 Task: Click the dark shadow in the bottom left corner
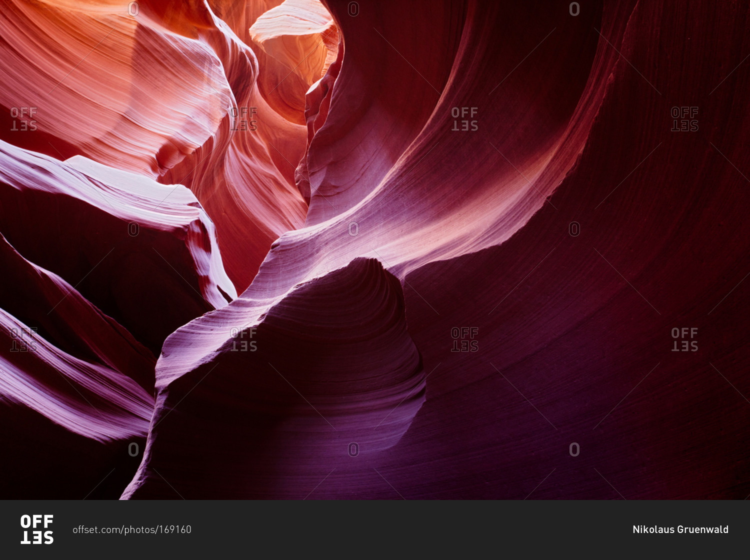(50, 465)
